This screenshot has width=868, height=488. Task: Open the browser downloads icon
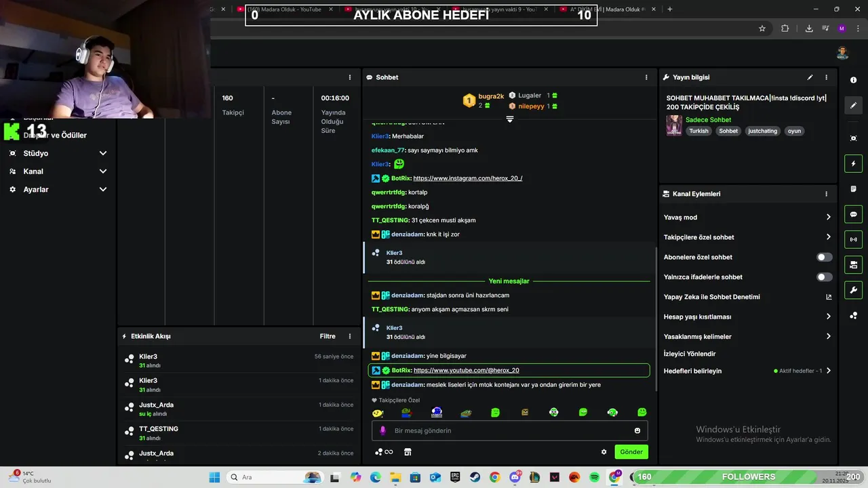[809, 28]
